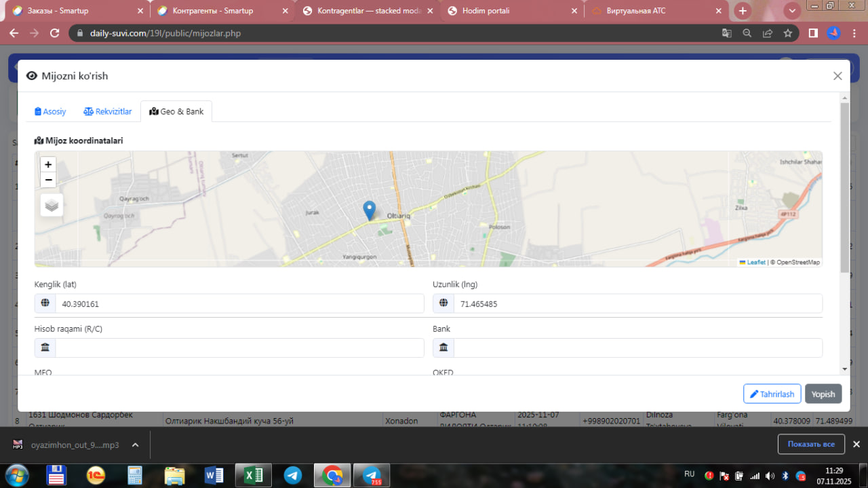Zoom in on the map

[x=48, y=165]
